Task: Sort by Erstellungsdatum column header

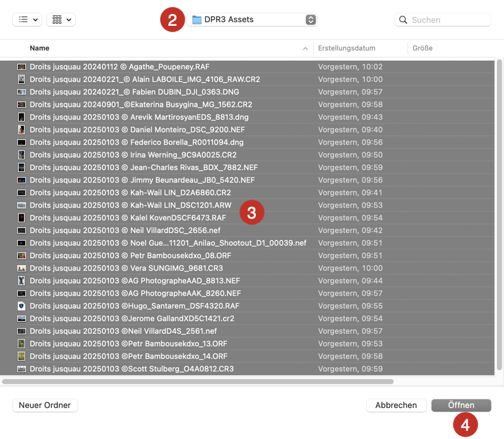Action: (x=346, y=48)
